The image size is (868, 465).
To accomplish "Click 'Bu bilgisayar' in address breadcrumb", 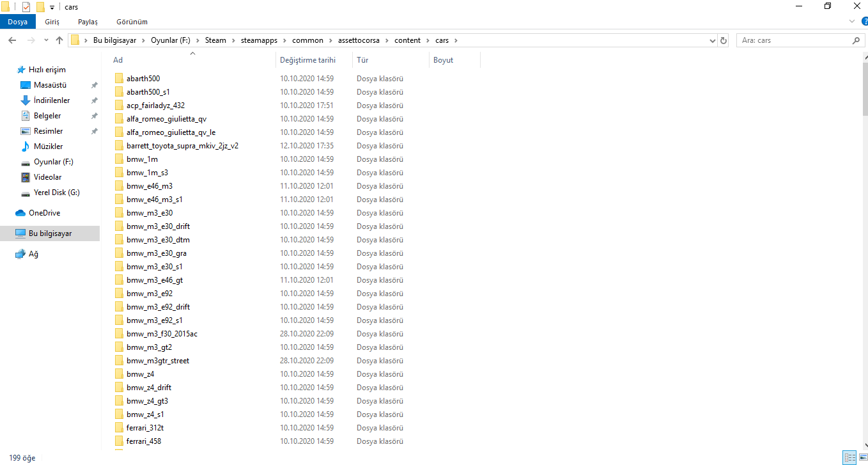I will [x=115, y=40].
